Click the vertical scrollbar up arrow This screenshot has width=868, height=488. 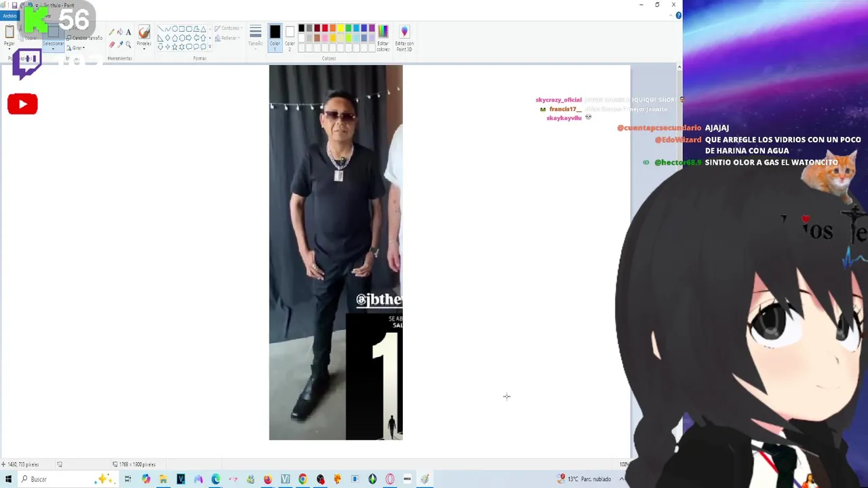679,67
